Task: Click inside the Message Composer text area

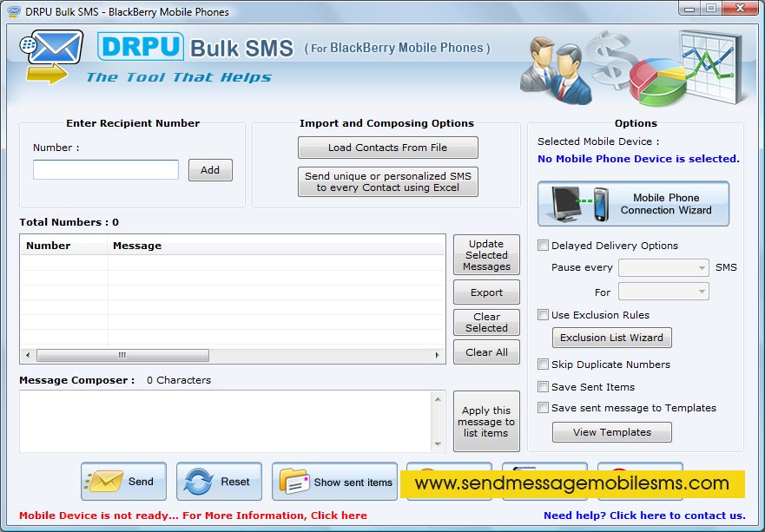Action: [x=226, y=421]
